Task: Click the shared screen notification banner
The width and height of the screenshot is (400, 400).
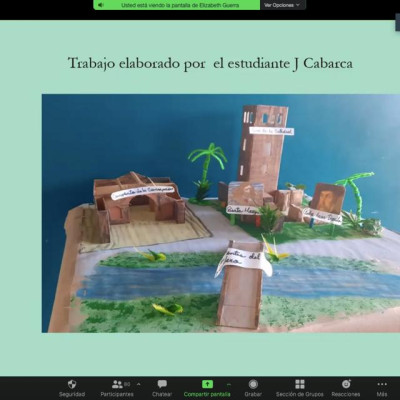Action: 177,5
